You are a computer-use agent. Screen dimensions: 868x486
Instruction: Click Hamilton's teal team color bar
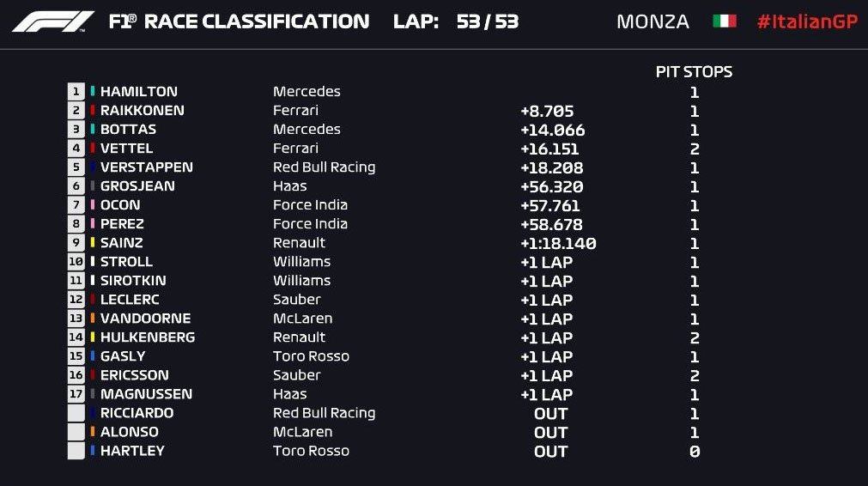click(x=93, y=92)
